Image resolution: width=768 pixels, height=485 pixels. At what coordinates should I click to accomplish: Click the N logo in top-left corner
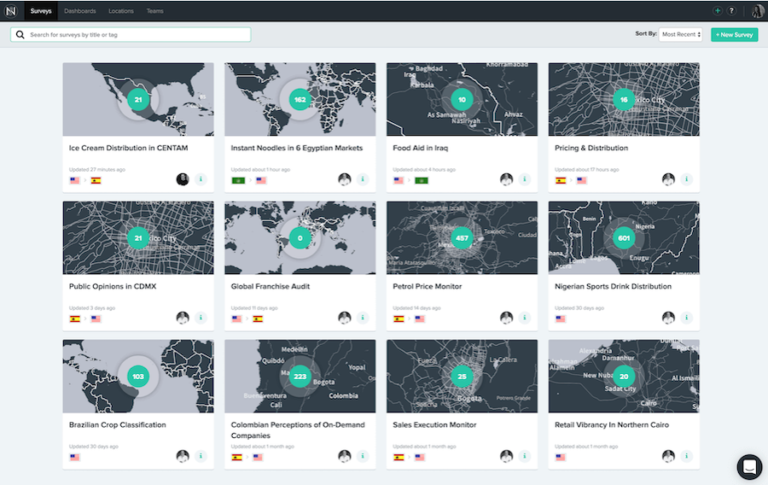click(x=11, y=11)
